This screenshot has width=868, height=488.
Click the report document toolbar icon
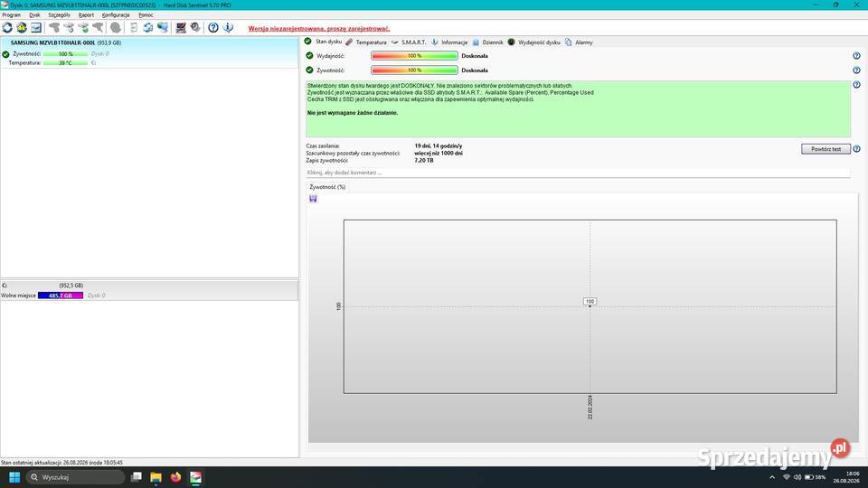[134, 28]
